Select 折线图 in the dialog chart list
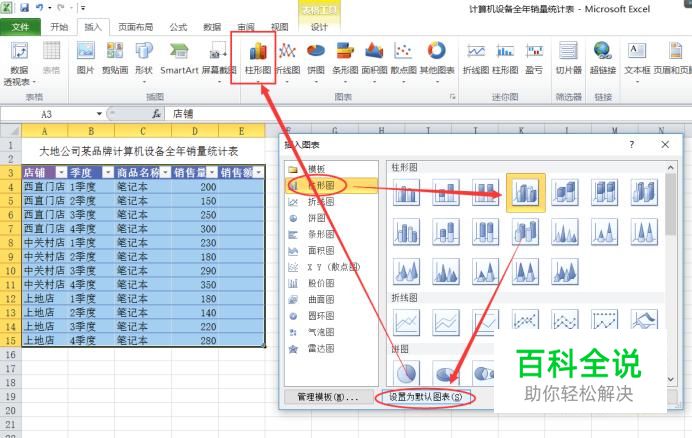Image resolution: width=692 pixels, height=438 pixels. click(331, 202)
